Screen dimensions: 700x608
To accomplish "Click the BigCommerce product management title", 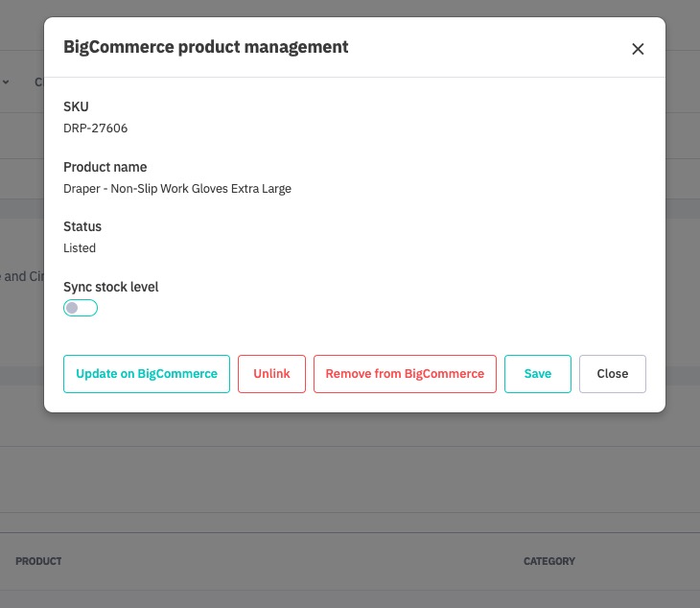I will coord(205,46).
